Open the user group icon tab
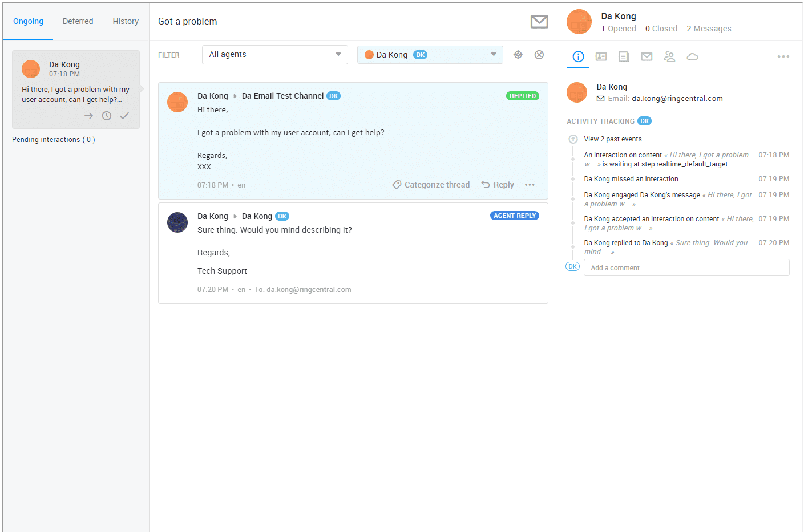The height and width of the screenshot is (532, 808). (x=669, y=56)
